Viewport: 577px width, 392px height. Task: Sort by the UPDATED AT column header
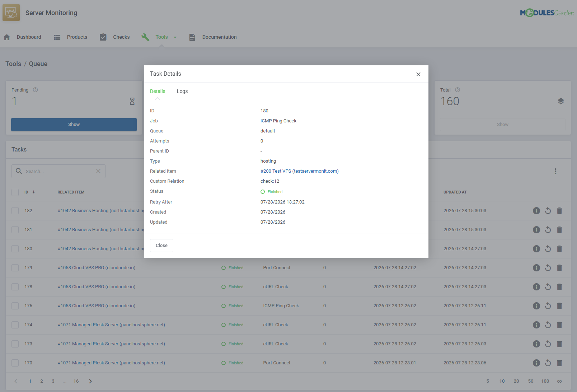coord(455,192)
